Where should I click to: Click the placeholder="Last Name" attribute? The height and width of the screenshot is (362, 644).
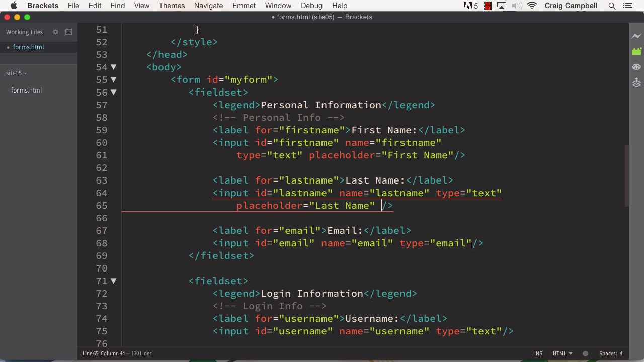point(306,206)
